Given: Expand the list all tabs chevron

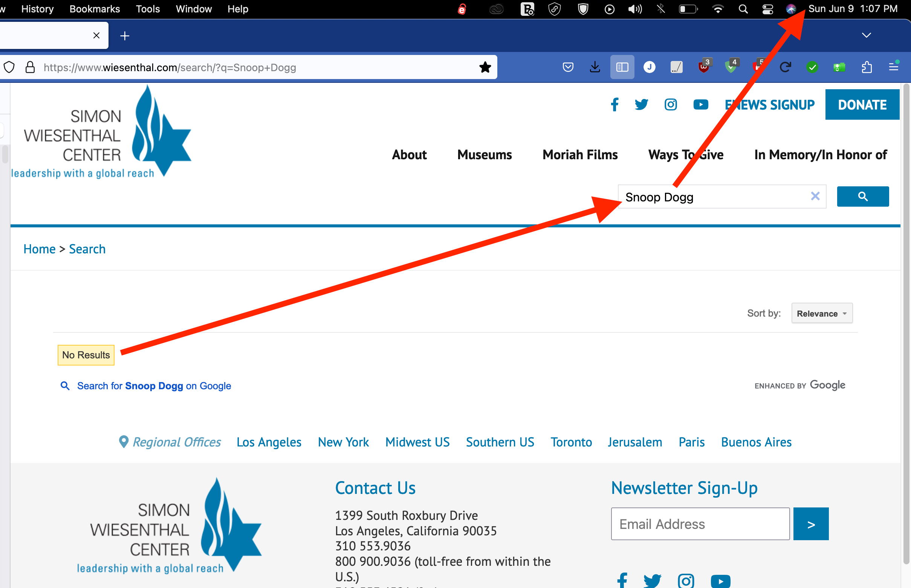Looking at the screenshot, I should [866, 35].
